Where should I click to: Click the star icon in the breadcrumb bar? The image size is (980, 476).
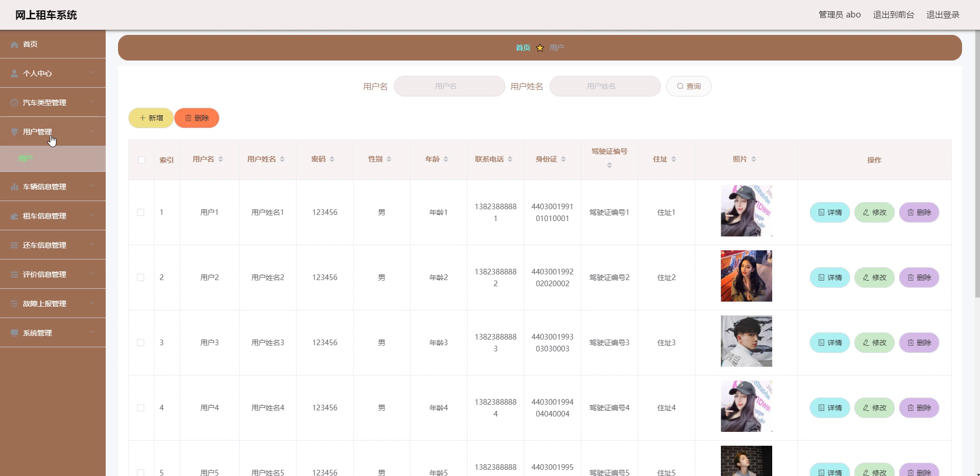pyautogui.click(x=540, y=48)
